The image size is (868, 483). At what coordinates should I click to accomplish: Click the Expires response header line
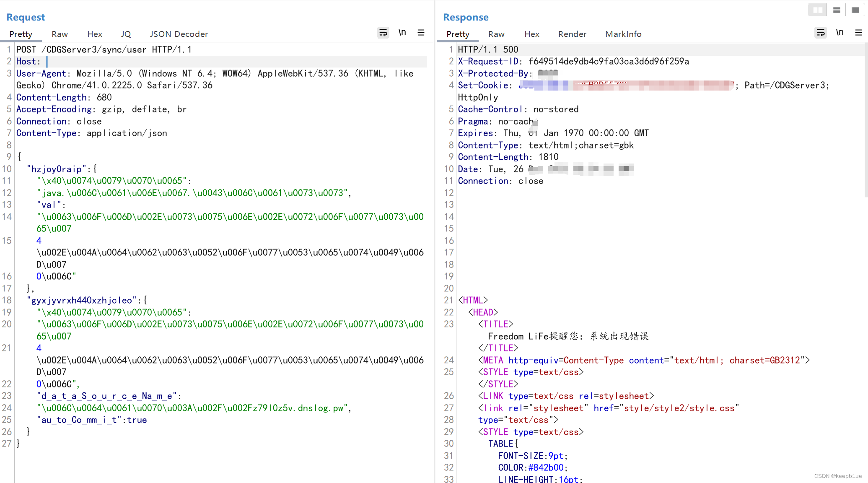click(x=553, y=133)
